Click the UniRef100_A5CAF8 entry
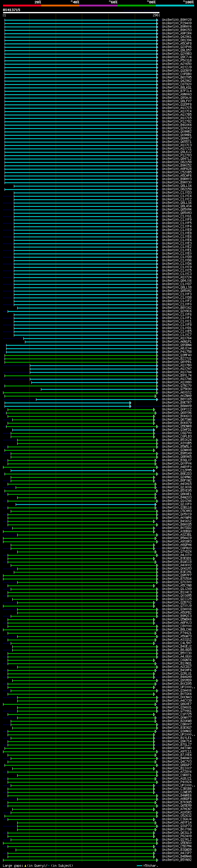This screenshot has height=868, width=197. [x=177, y=43]
